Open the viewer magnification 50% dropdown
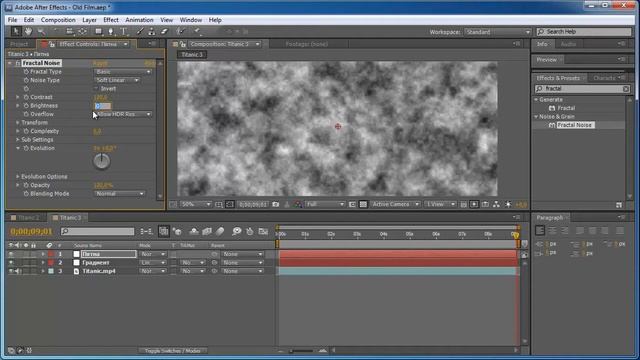Image resolution: width=640 pixels, height=360 pixels. (196, 204)
